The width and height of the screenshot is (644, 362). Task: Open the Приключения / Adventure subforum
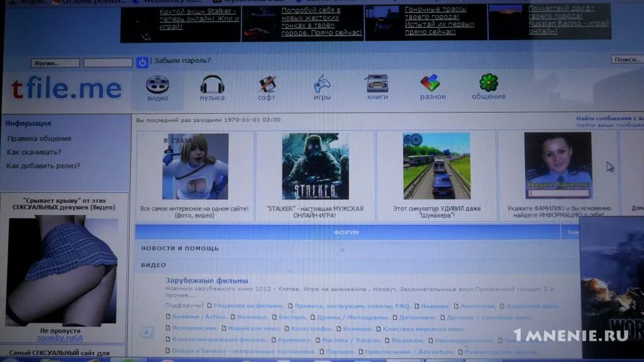pyautogui.click(x=409, y=351)
